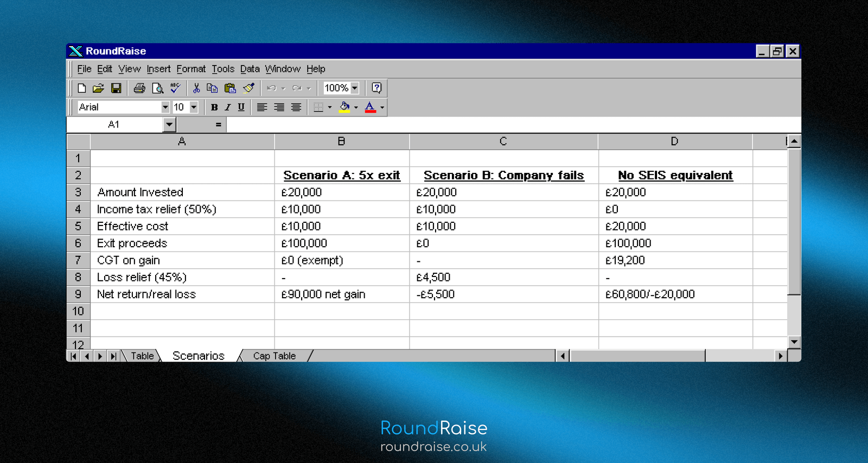The width and height of the screenshot is (868, 463).
Task: Jump to the last sheet tab arrow
Action: point(113,356)
